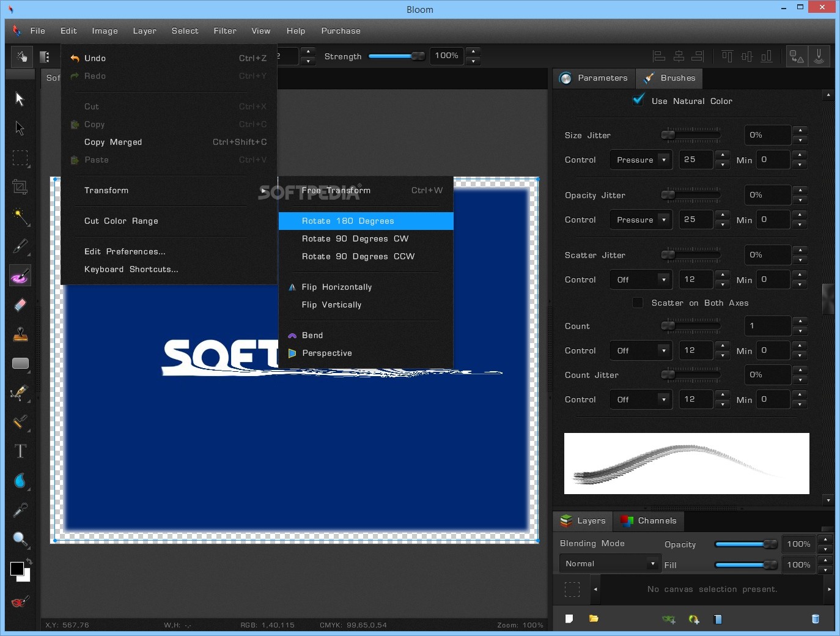Add a new adjustment filter layer
Image resolution: width=840 pixels, height=636 pixels.
click(x=694, y=619)
